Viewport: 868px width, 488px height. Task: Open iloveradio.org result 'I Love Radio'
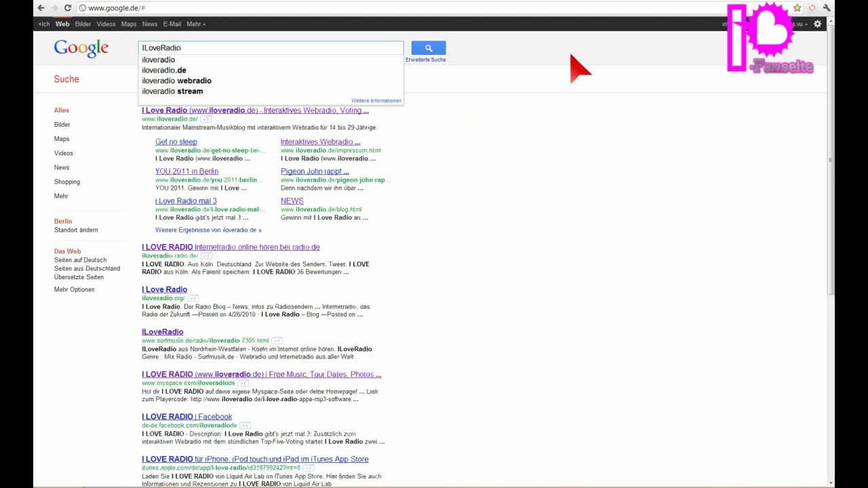pyautogui.click(x=164, y=289)
